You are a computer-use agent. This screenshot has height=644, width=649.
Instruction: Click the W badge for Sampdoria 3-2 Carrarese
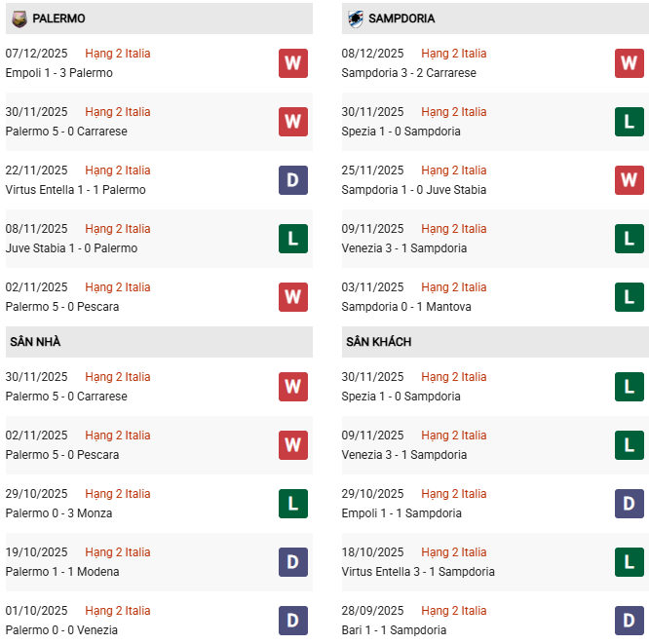coord(630,63)
